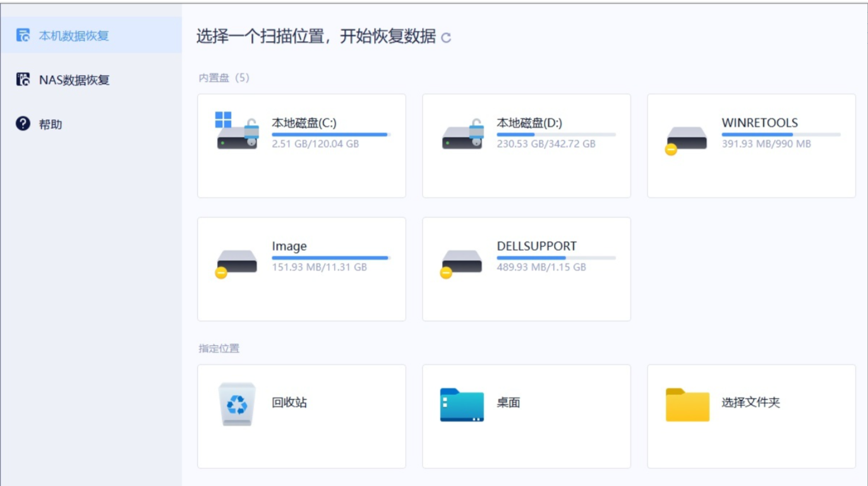This screenshot has width=868, height=486.
Task: Click the blue Desktop folder icon
Action: [462, 404]
